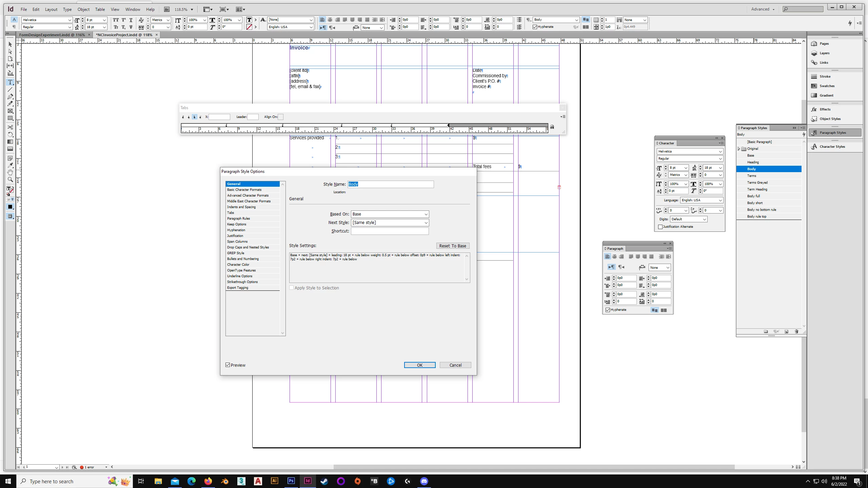868x488 pixels.
Task: Select the Zoom tool in toolbox
Action: point(10,180)
